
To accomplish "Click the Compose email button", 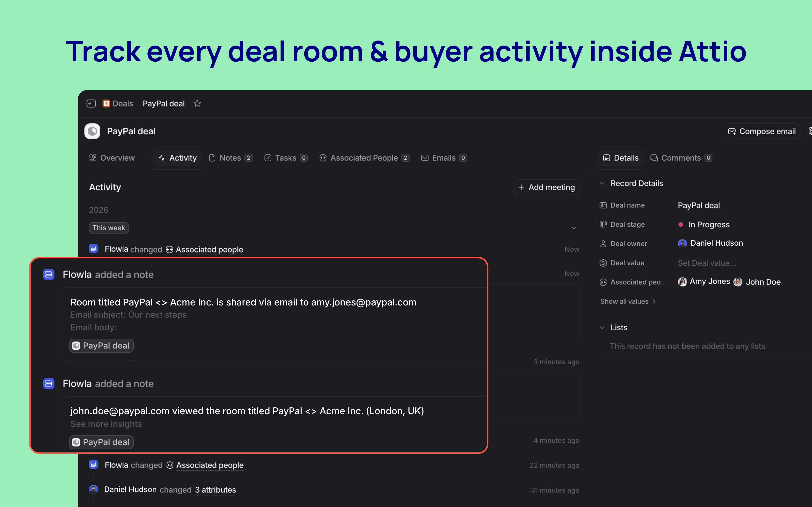I will (762, 131).
